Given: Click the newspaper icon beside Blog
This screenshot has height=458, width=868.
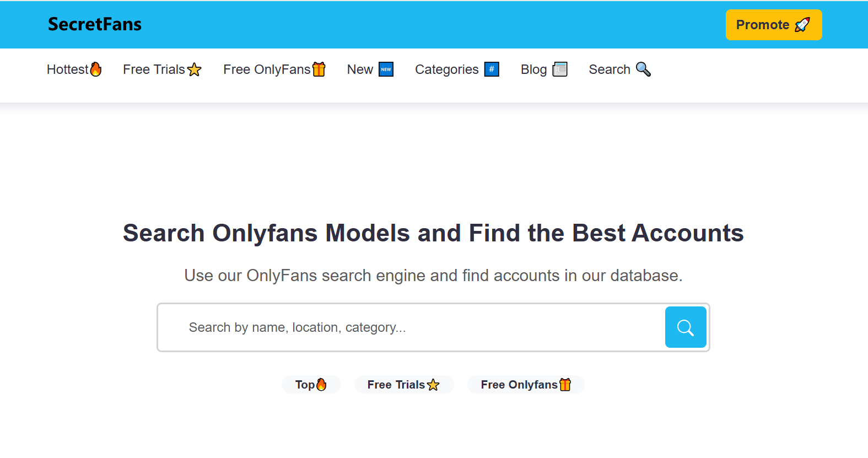Looking at the screenshot, I should point(560,69).
